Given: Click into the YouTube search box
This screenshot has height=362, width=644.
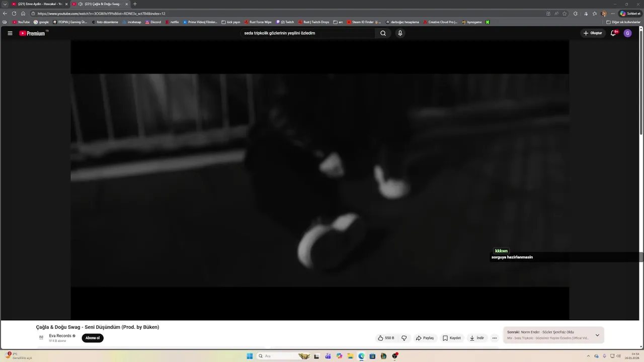Looking at the screenshot, I should (x=308, y=33).
